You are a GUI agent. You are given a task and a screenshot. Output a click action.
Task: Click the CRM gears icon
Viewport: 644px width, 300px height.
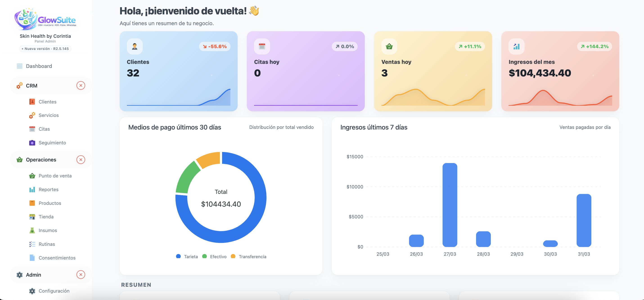click(x=20, y=86)
